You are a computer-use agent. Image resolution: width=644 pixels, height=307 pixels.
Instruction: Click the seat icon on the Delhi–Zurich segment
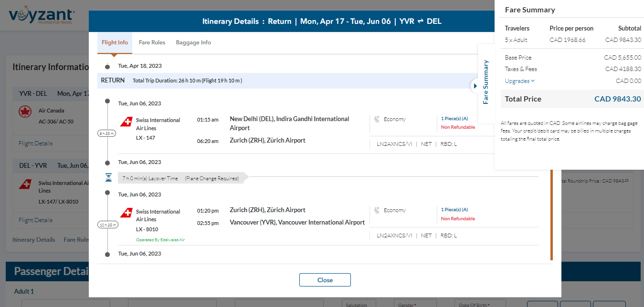click(377, 119)
